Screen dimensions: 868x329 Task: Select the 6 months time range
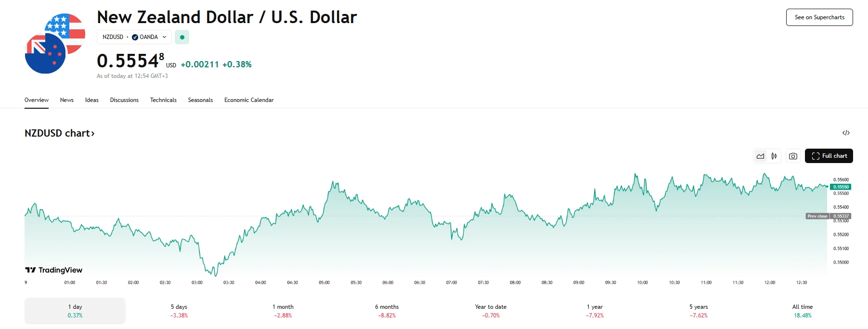pyautogui.click(x=387, y=311)
